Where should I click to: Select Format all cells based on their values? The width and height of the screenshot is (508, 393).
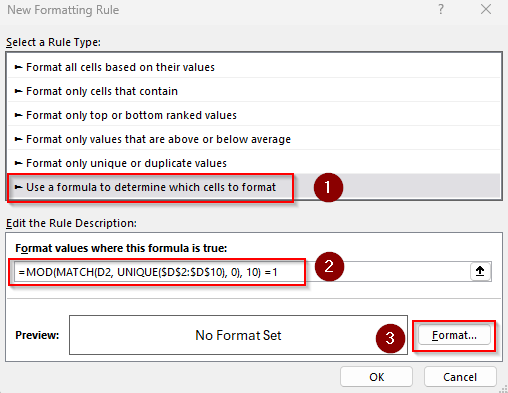coord(254,67)
